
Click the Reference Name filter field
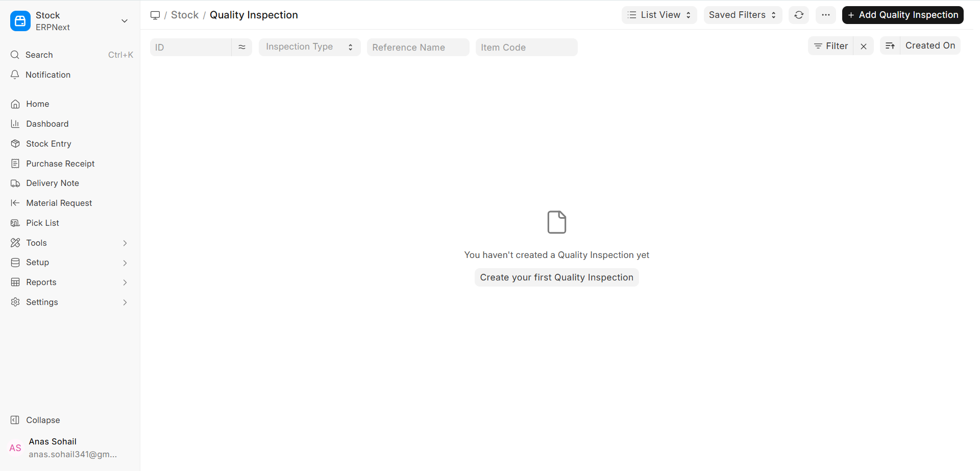[x=418, y=48]
